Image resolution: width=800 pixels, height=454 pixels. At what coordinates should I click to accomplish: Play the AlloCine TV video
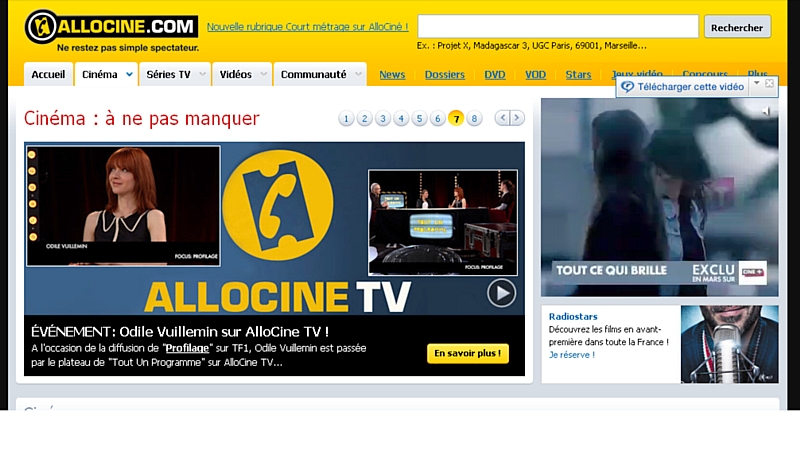coord(501,293)
